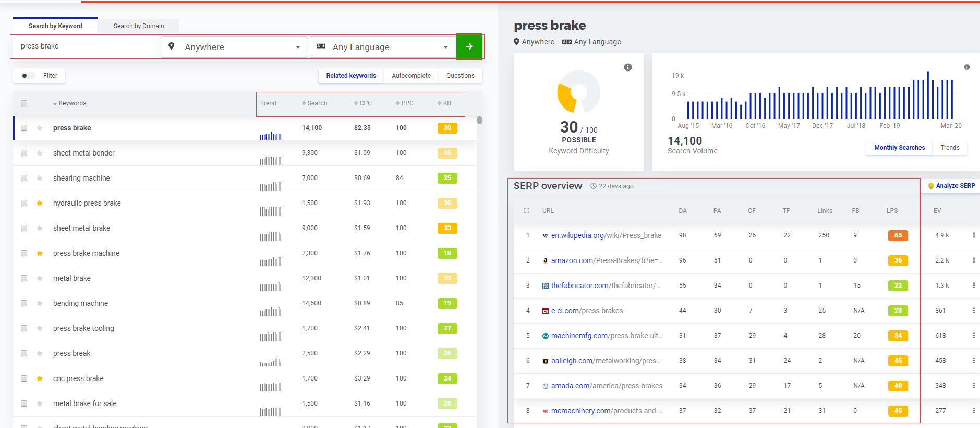The height and width of the screenshot is (428, 980).
Task: Open three-dot menu for Wikipedia result
Action: pos(973,235)
